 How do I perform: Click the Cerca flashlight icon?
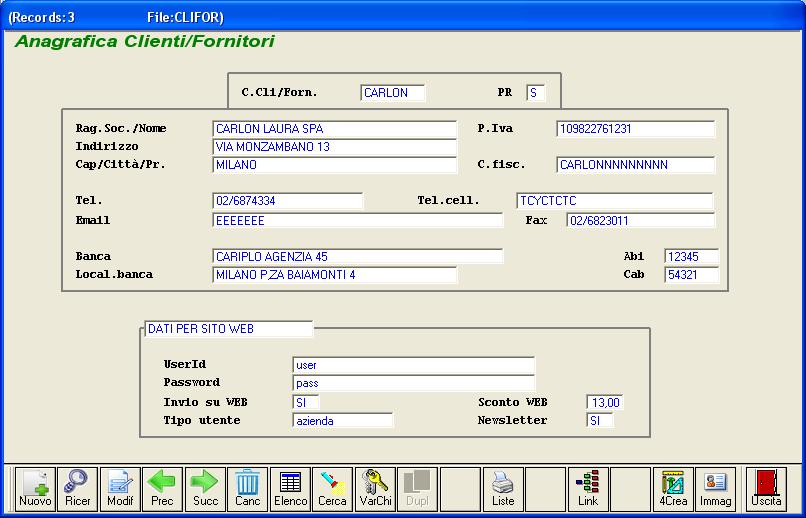(x=332, y=489)
